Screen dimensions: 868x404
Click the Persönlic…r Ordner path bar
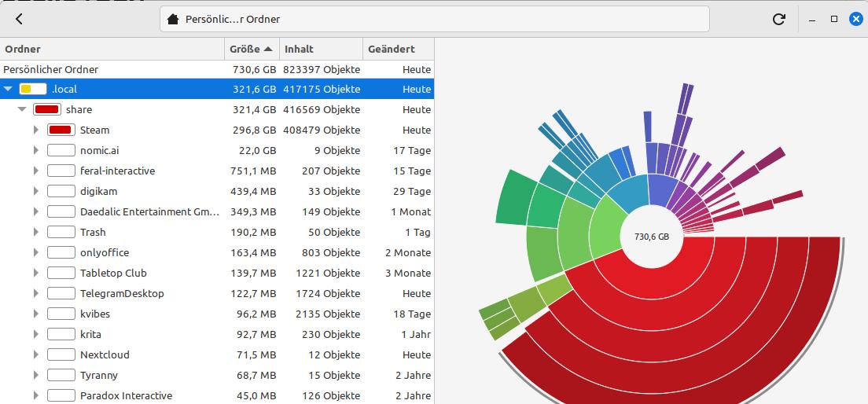click(435, 20)
